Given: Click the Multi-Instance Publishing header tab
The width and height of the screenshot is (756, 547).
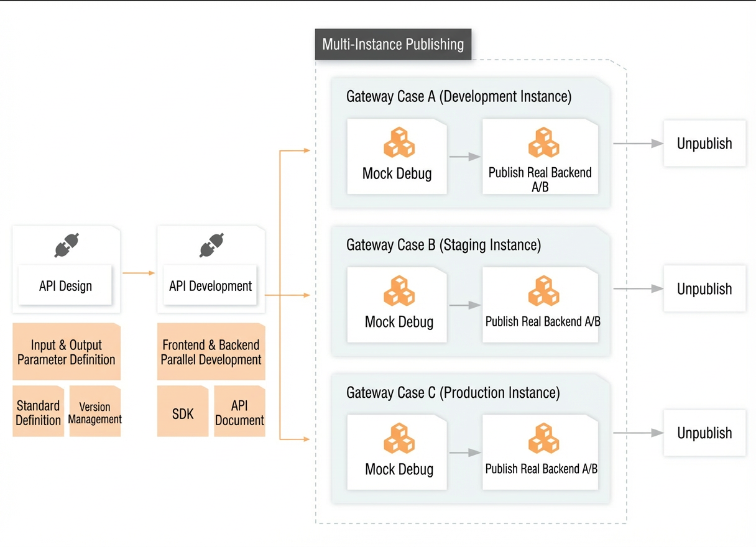Looking at the screenshot, I should [x=393, y=44].
